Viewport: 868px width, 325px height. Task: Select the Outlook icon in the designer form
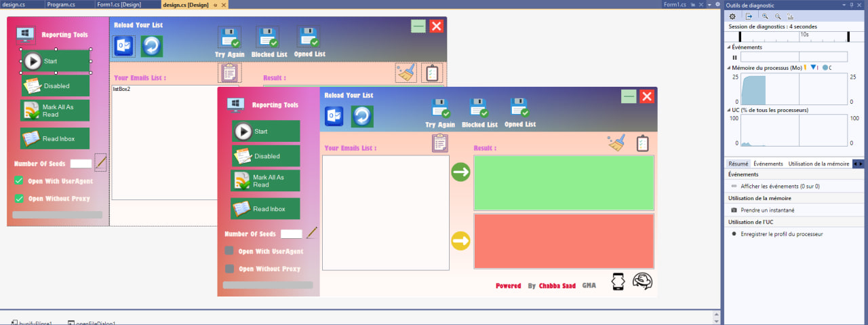point(123,46)
